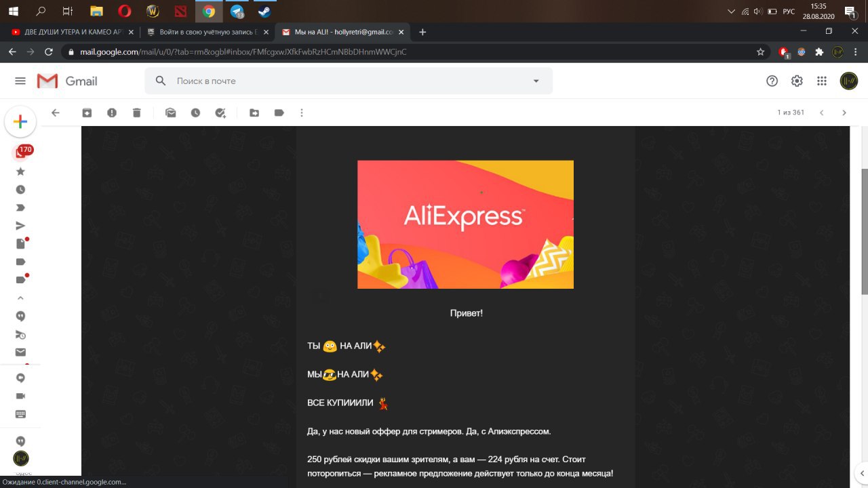Open the More options three-dot menu

[302, 113]
